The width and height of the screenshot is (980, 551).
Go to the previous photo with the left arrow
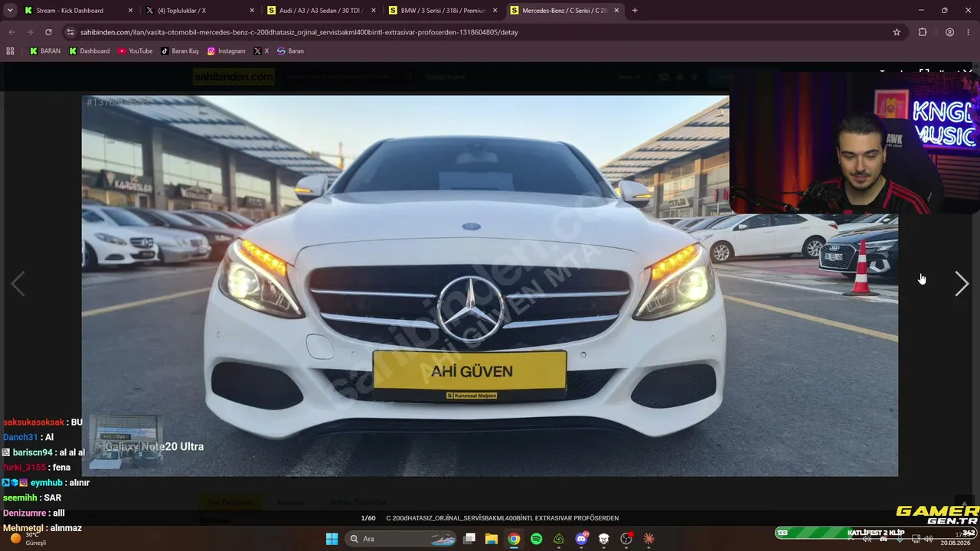click(18, 284)
